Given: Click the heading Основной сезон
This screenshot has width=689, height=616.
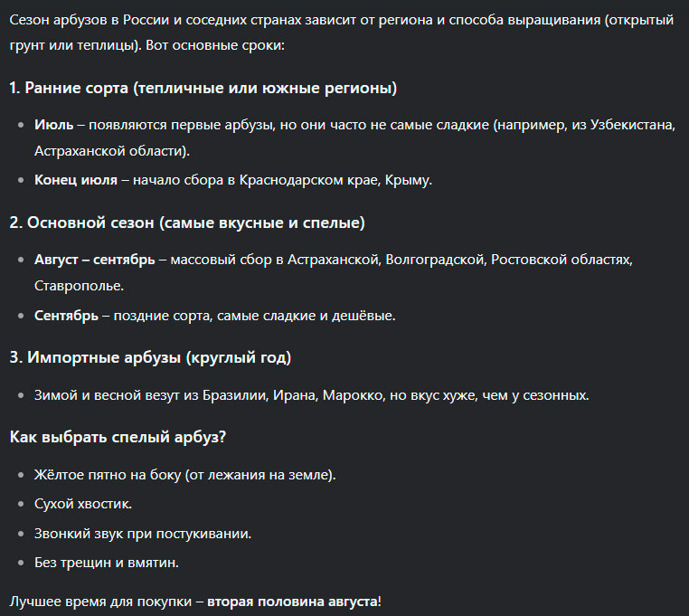Looking at the screenshot, I should tap(187, 223).
